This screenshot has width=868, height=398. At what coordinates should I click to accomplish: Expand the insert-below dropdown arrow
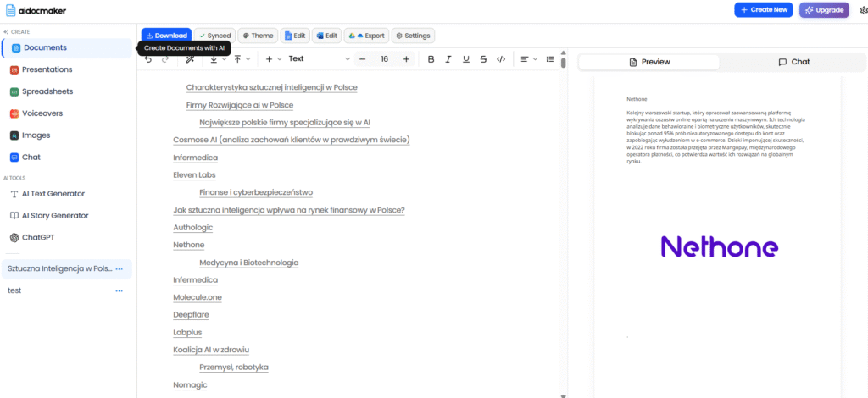tap(224, 59)
